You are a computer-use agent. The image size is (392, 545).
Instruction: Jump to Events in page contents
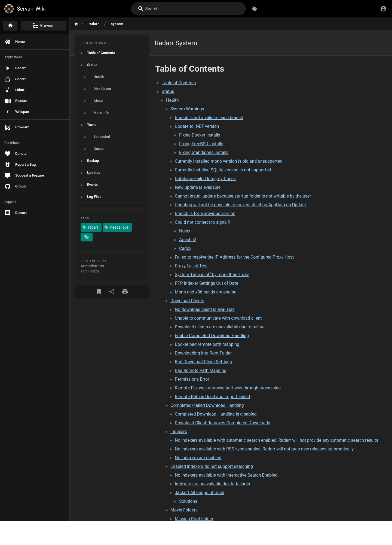click(x=112, y=185)
